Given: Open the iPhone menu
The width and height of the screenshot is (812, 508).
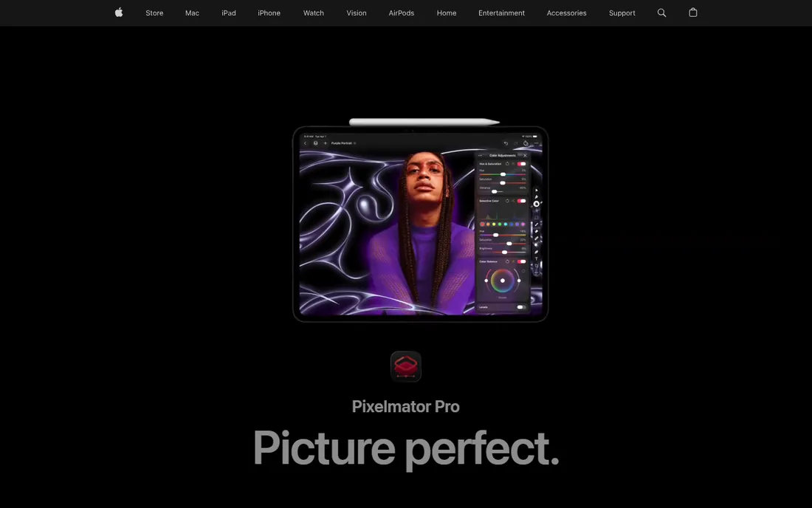Looking at the screenshot, I should tap(269, 13).
